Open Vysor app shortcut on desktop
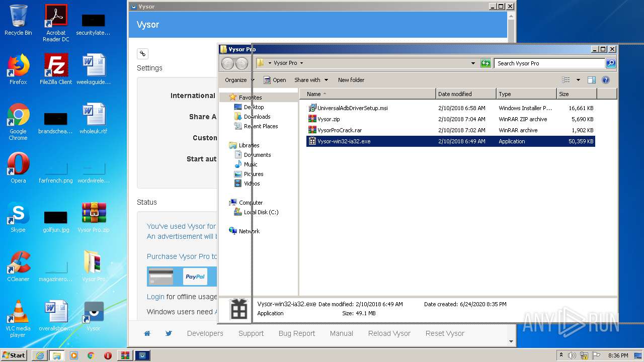 coord(94,316)
